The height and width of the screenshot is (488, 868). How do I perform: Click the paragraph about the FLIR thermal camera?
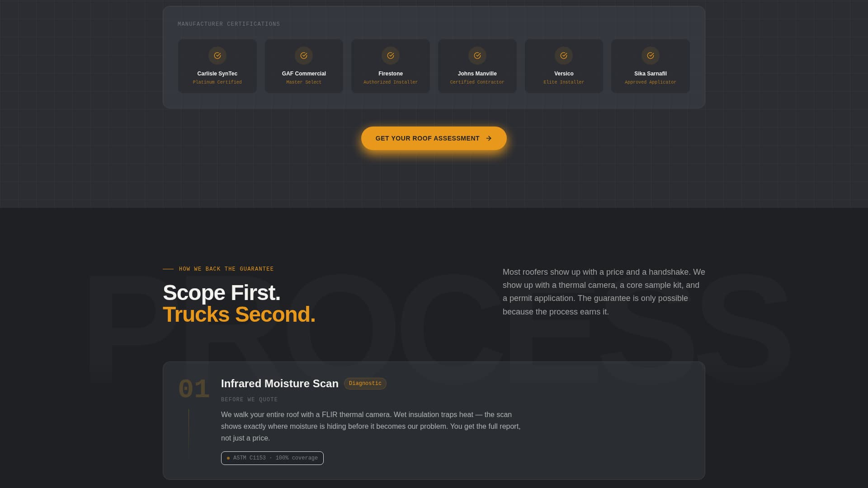[x=371, y=426]
